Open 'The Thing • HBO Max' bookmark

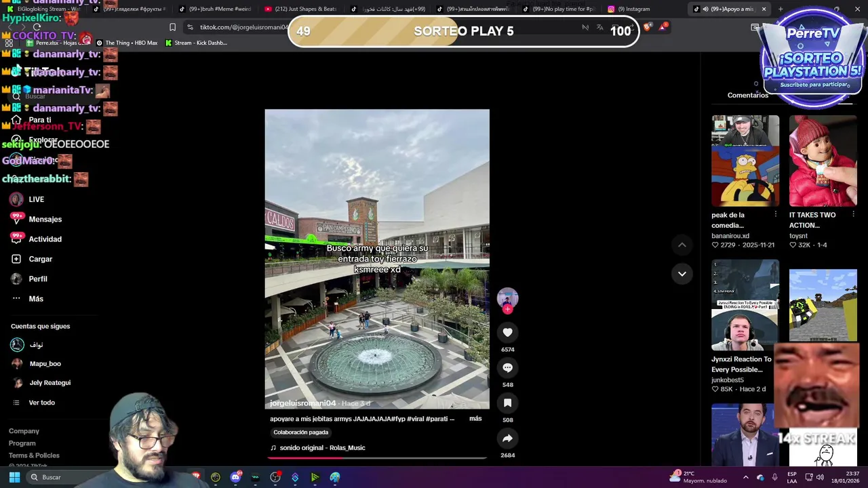click(x=126, y=43)
